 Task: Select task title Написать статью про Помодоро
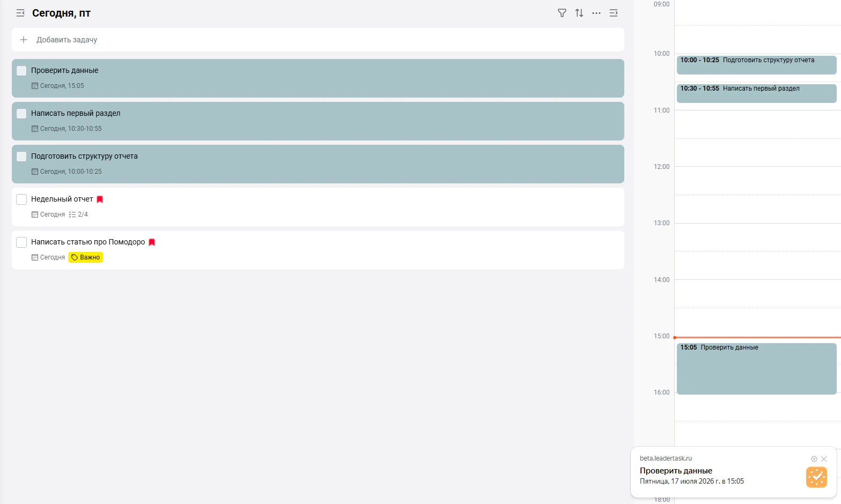(88, 242)
